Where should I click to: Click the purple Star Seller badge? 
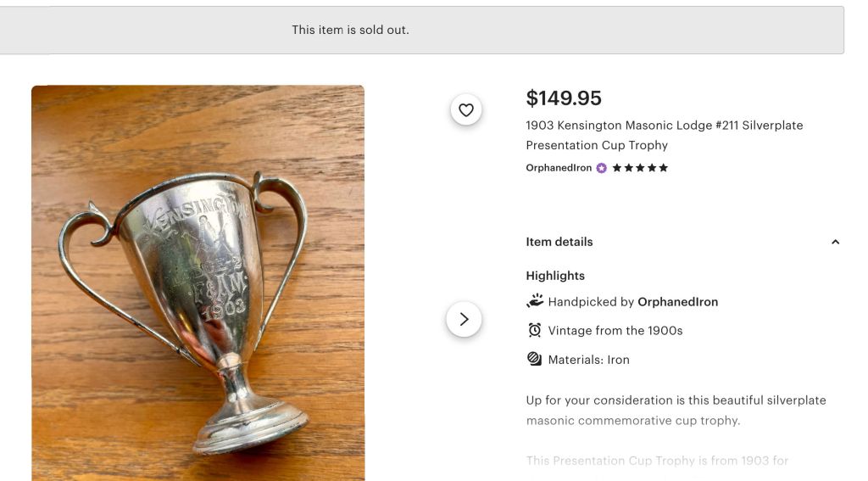(602, 168)
